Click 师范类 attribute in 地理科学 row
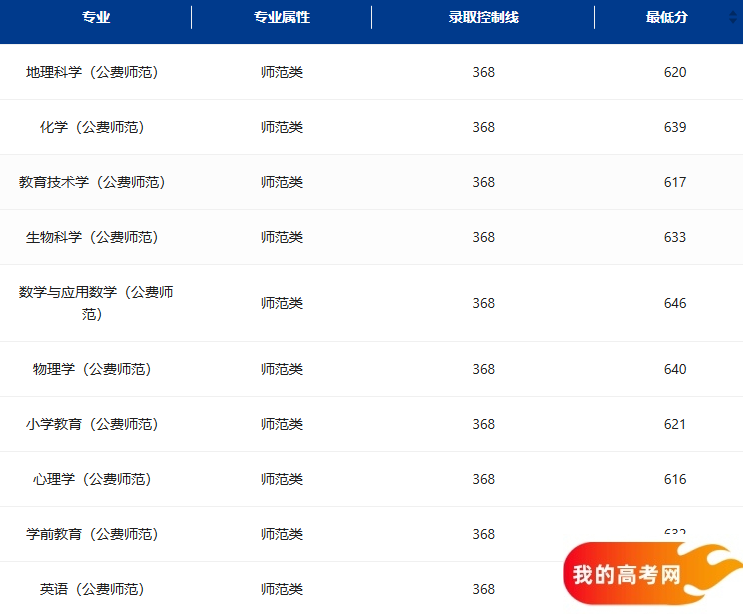Viewport: 743px width, 614px height. (282, 72)
